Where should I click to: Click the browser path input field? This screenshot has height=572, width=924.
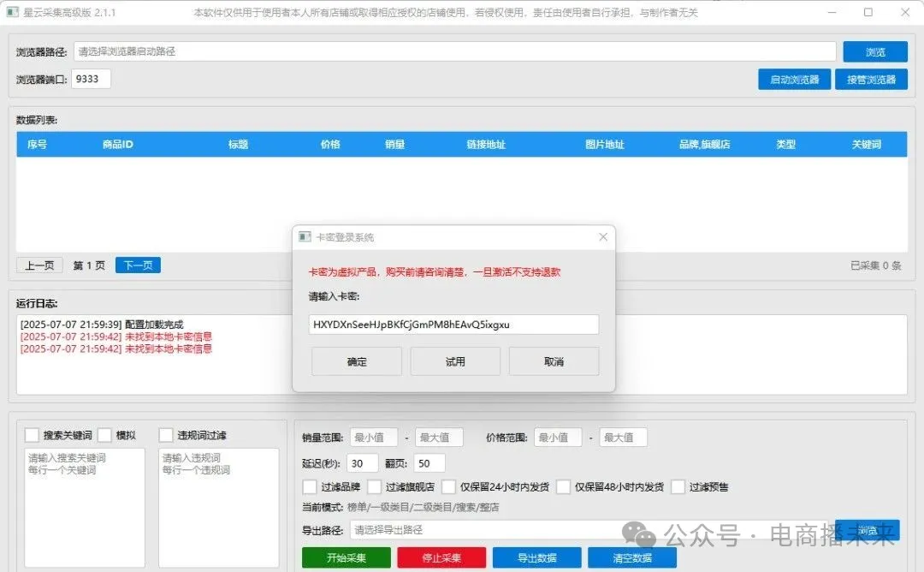[453, 51]
